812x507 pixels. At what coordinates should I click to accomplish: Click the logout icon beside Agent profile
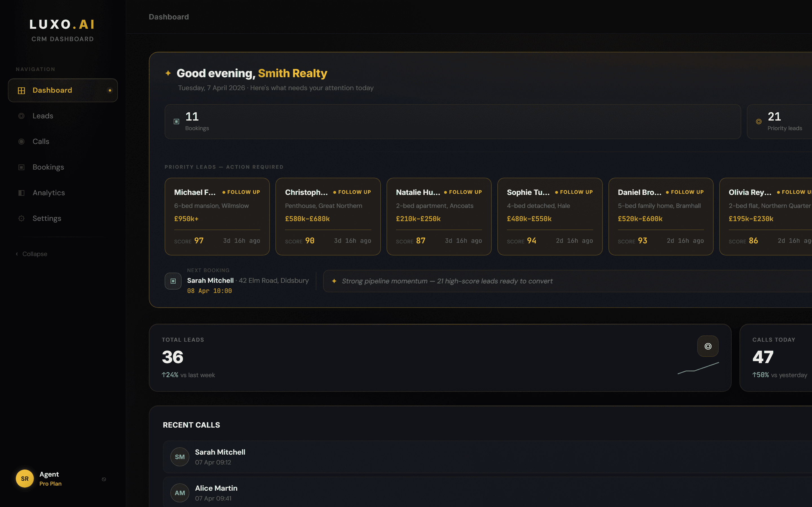coord(104,479)
